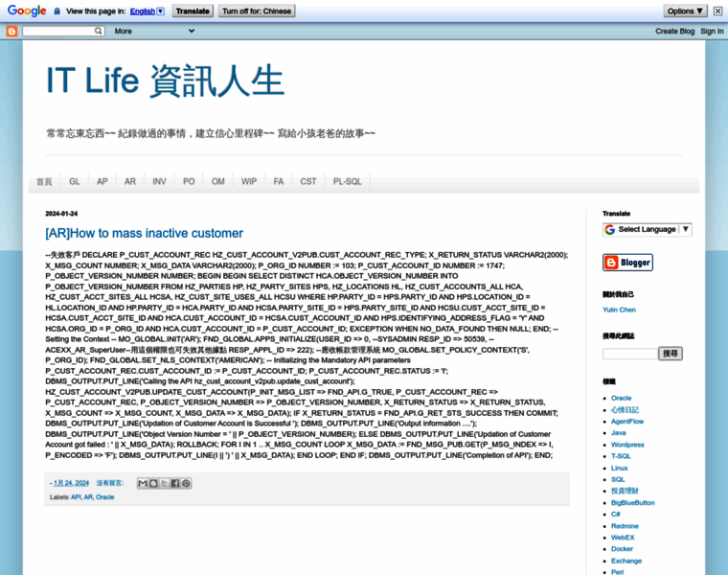Open the Select Language dropdown
The height and width of the screenshot is (575, 728).
(x=648, y=229)
